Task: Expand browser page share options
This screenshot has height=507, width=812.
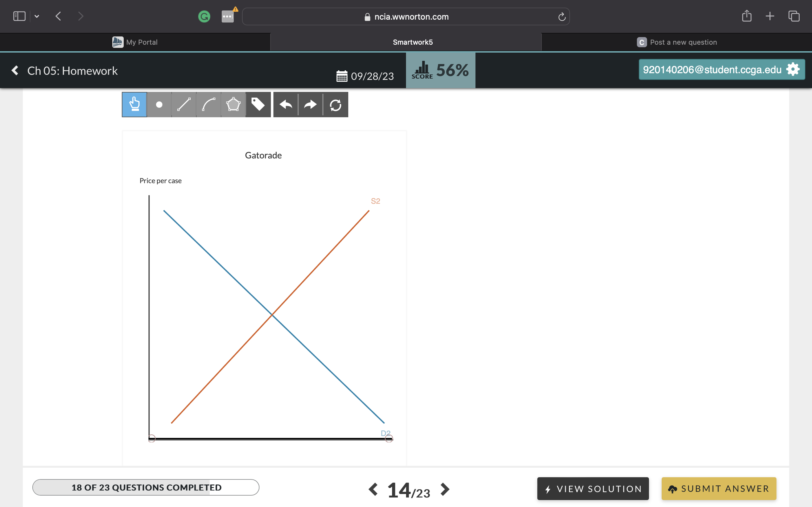Action: [x=747, y=16]
